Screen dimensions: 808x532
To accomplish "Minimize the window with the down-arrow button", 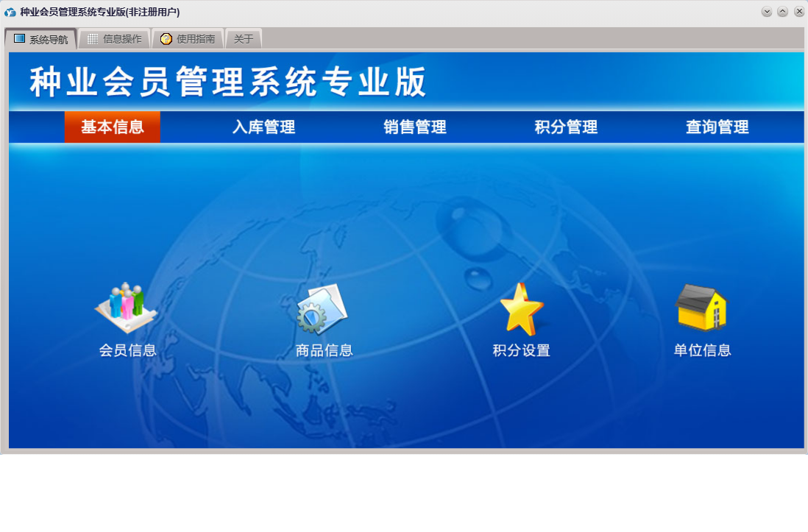I will 767,12.
